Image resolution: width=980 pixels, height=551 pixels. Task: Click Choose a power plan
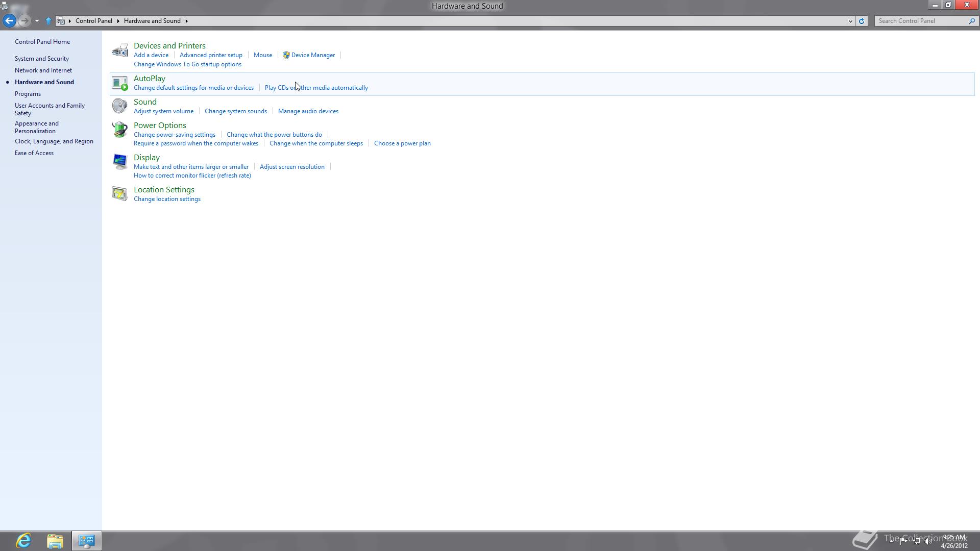402,143
